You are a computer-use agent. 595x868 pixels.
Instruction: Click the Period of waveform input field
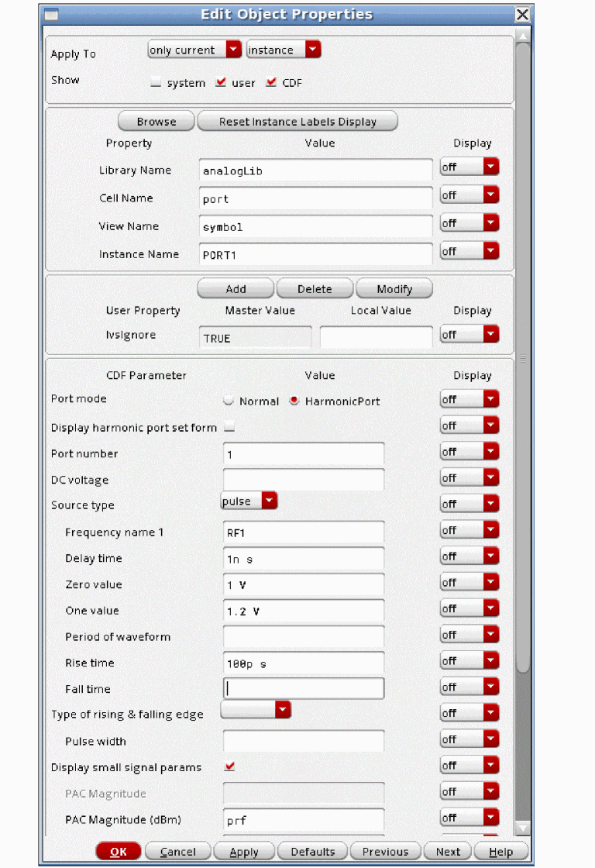303,637
